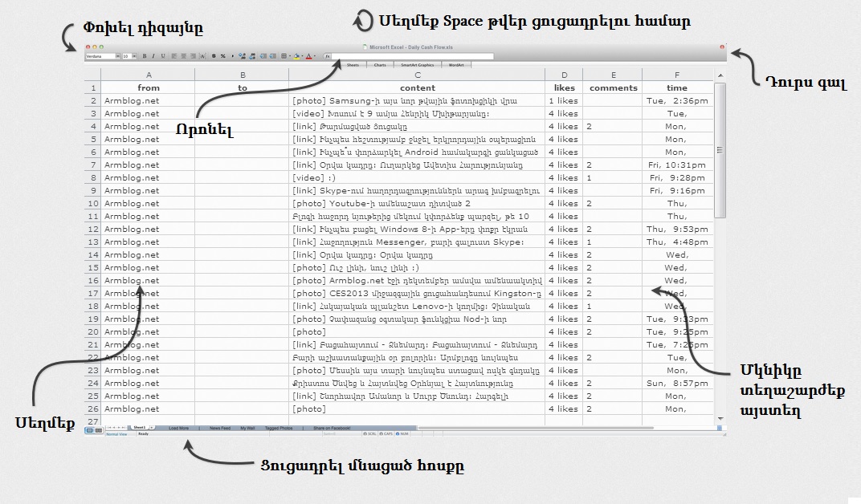Click the CAPS status indicator
Image resolution: width=861 pixels, height=504 pixels.
pos(386,434)
